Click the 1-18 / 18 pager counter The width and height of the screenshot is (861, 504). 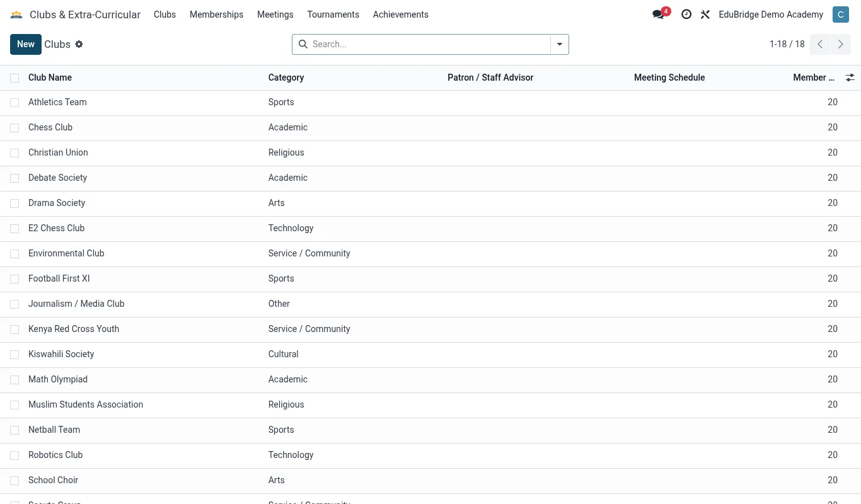787,44
